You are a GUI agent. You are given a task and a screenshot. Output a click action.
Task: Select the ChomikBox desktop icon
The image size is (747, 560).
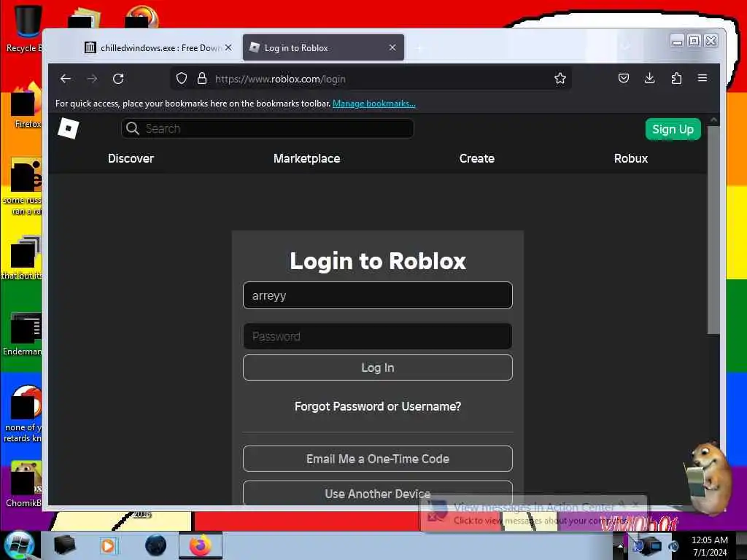pos(24,484)
